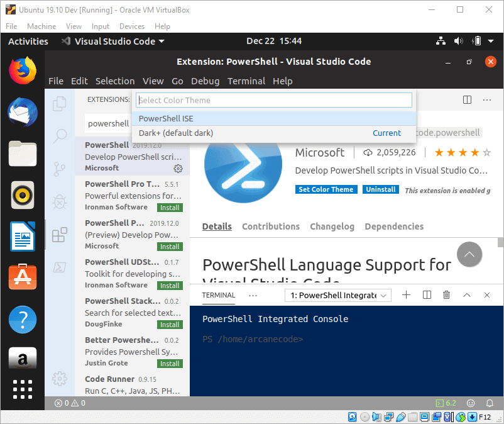Open the Visual Studio Code app menu
504x424 pixels.
click(113, 41)
